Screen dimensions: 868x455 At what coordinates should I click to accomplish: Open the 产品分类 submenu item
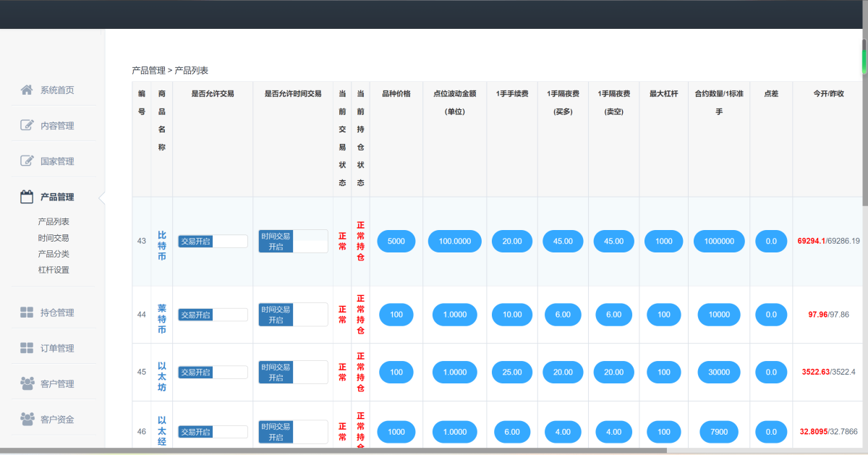(54, 254)
